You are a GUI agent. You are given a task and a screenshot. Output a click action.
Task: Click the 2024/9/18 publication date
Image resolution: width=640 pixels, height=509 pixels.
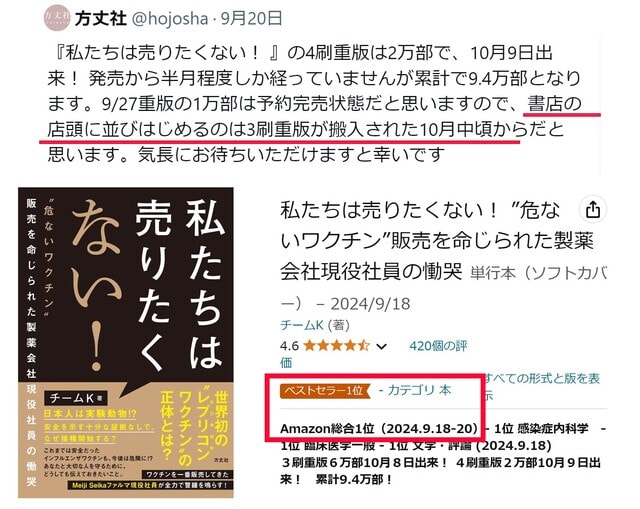coord(370,304)
